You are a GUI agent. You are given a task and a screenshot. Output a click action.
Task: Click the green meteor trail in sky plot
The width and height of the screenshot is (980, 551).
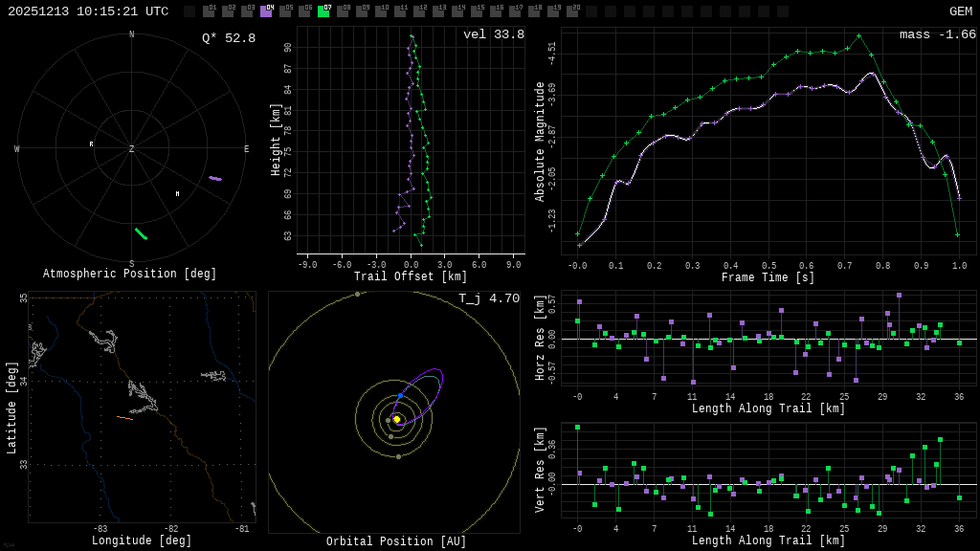141,233
